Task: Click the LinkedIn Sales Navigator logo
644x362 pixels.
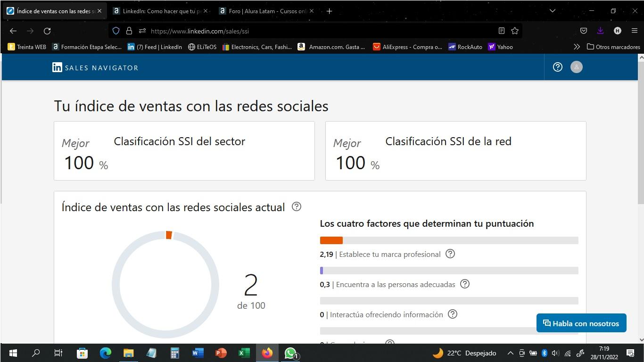Action: (x=95, y=67)
